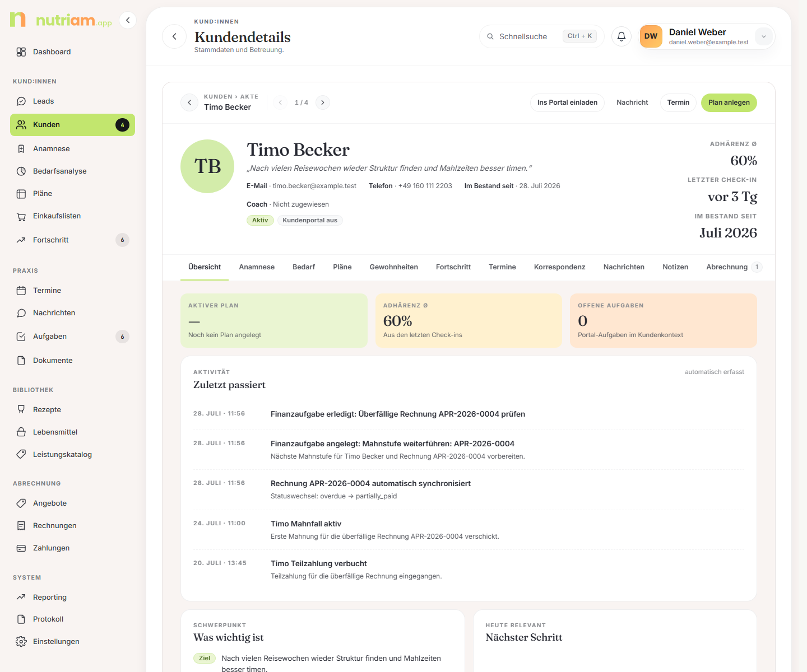Click the Zahlungen credit card icon

21,548
